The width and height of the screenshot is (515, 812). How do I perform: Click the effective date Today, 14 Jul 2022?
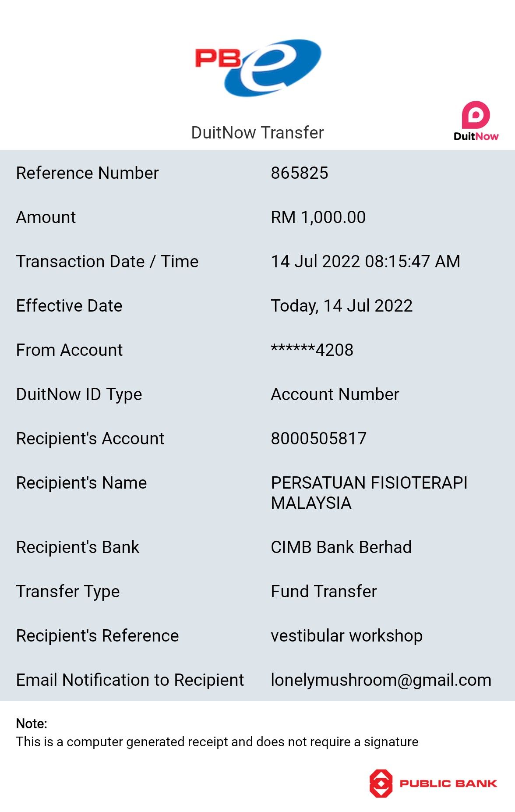tap(342, 306)
